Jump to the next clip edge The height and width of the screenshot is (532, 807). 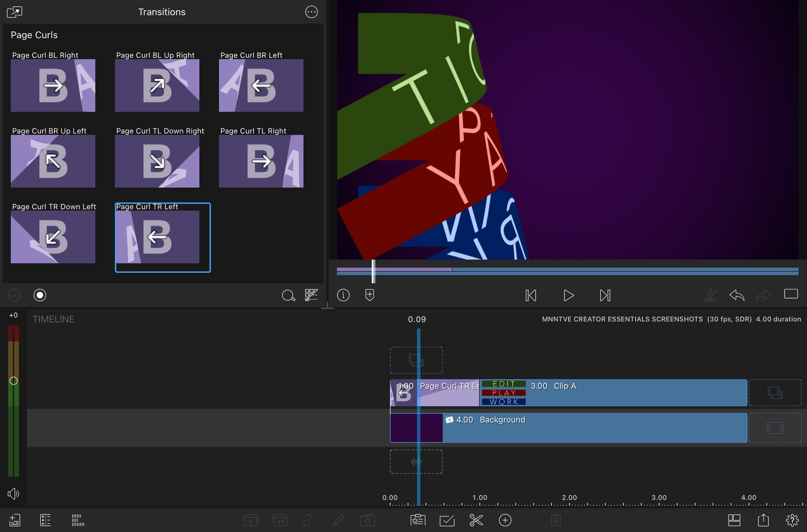coord(605,295)
